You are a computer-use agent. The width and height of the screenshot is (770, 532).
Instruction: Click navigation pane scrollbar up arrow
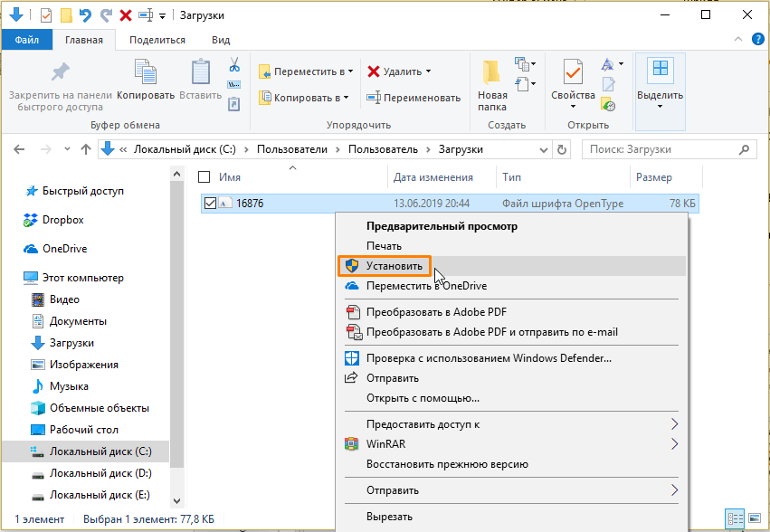point(176,174)
